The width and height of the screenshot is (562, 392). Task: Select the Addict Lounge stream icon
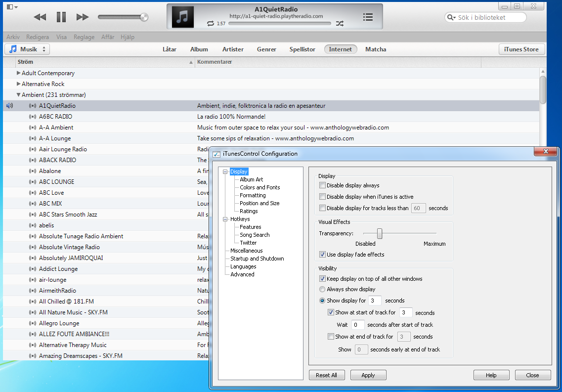(x=33, y=269)
